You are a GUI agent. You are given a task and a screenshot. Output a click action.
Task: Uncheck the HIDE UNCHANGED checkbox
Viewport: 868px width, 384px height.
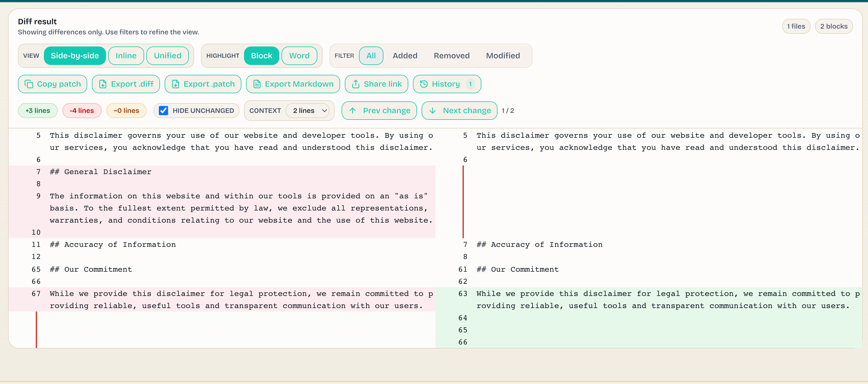click(x=163, y=111)
